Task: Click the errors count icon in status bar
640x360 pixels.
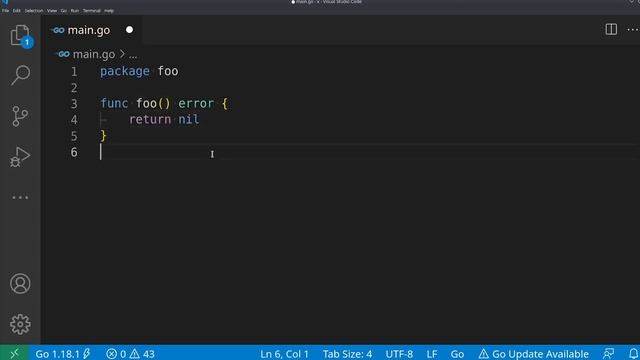Action: [x=111, y=354]
